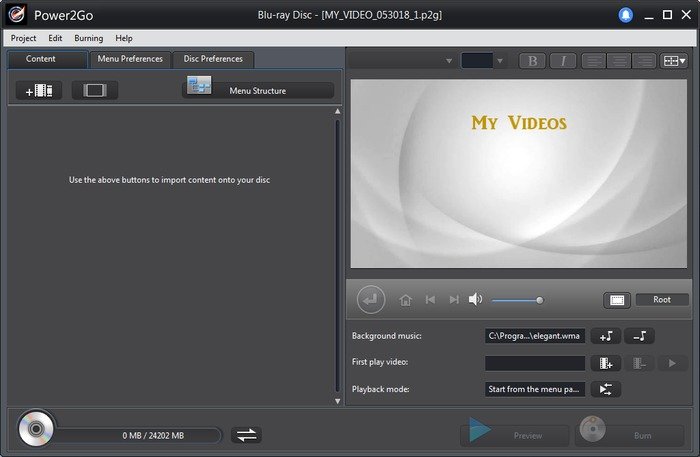Add a first play video

coord(605,363)
